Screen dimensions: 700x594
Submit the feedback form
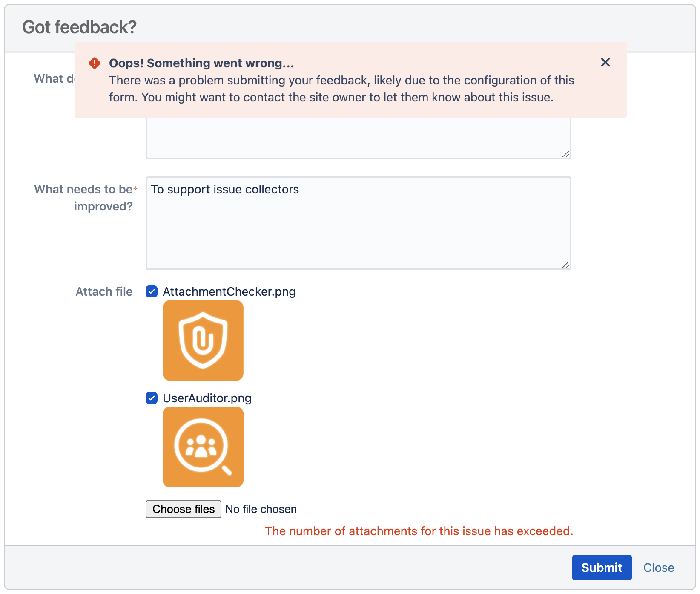coord(601,568)
